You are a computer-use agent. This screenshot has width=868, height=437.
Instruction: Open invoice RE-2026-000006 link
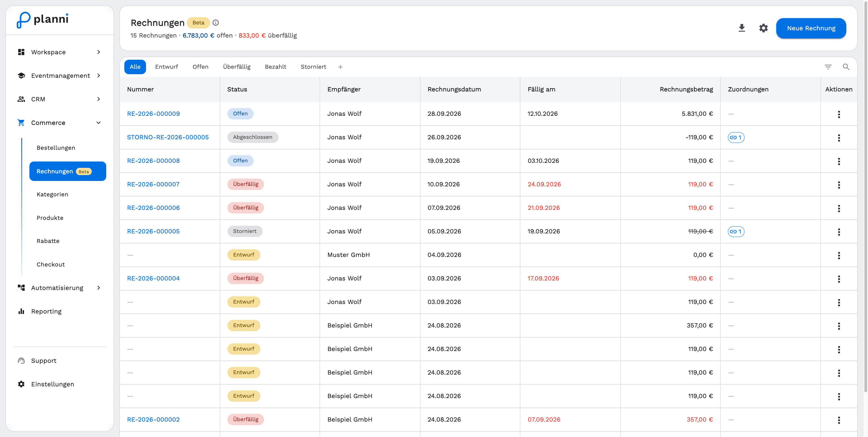point(153,208)
